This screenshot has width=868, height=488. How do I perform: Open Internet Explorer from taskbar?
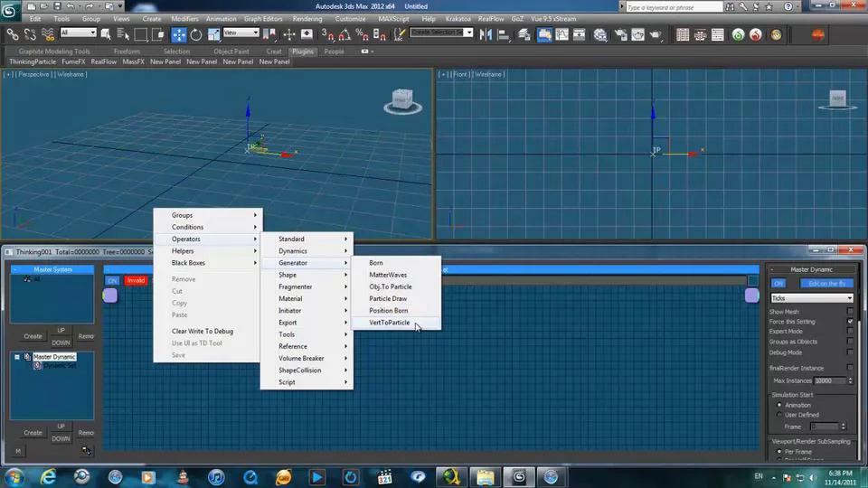pyautogui.click(x=48, y=476)
